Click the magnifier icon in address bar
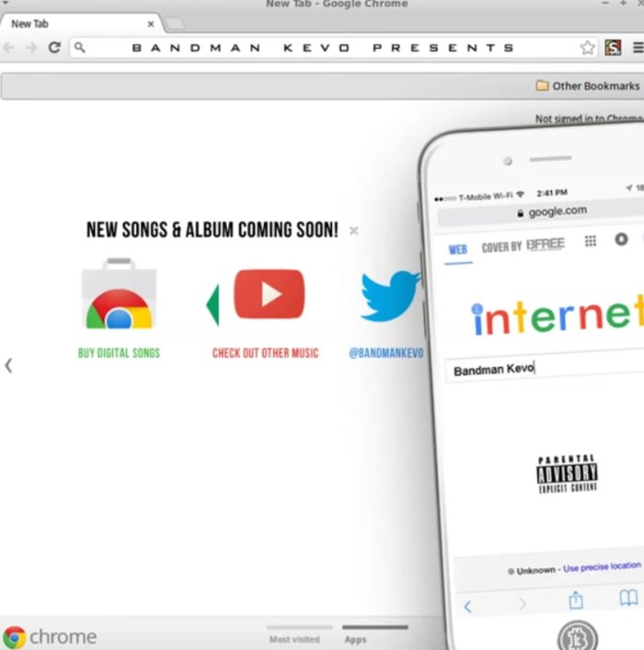Image resolution: width=644 pixels, height=650 pixels. coord(80,47)
